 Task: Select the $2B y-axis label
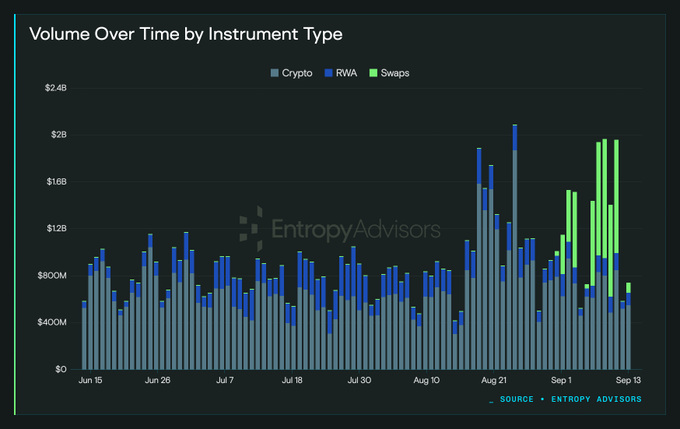point(59,135)
